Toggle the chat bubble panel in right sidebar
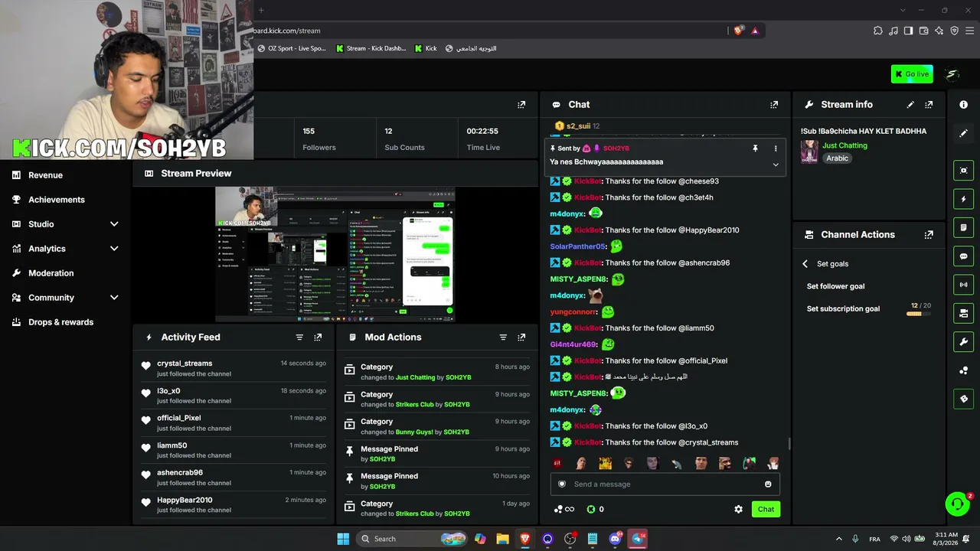 [963, 256]
